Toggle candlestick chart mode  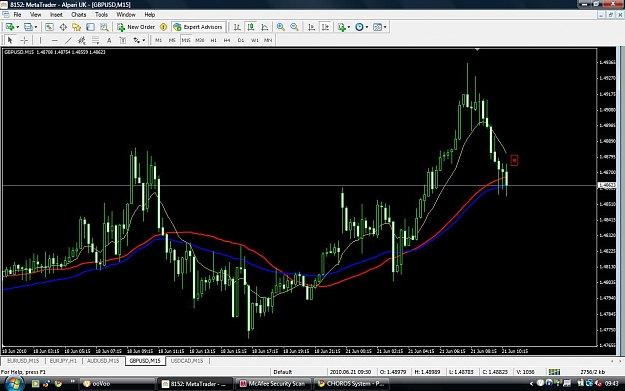(x=251, y=27)
